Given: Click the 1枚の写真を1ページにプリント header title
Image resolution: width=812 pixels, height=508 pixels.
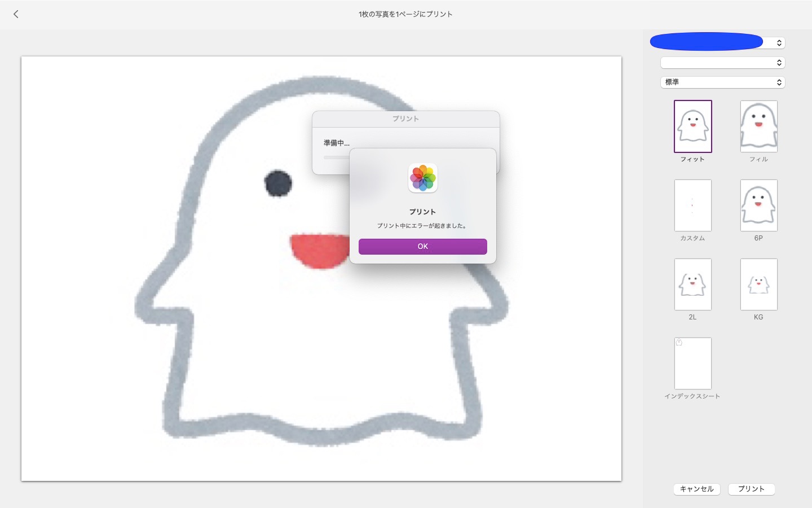Looking at the screenshot, I should 405,14.
